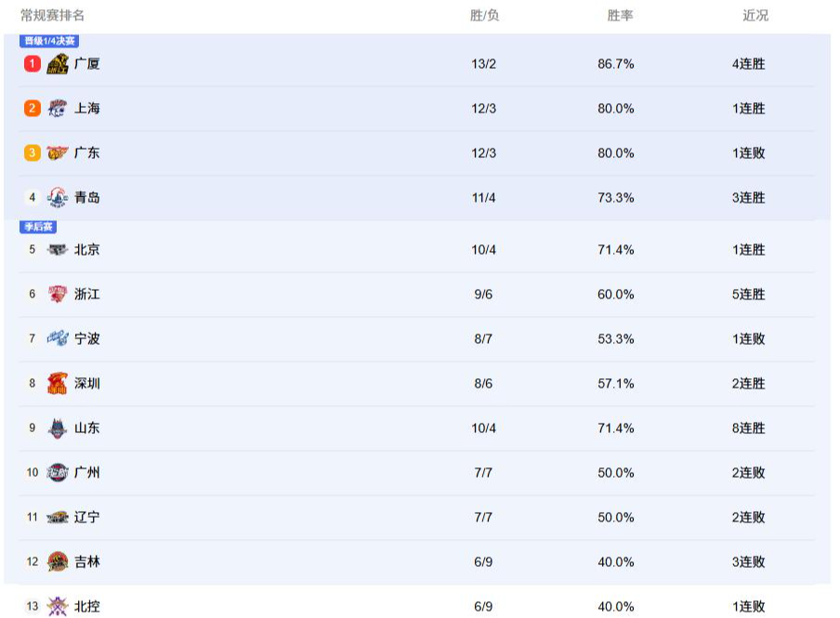840x618 pixels.
Task: Click the 晋级1/4决赛 section badge
Action: [x=49, y=41]
